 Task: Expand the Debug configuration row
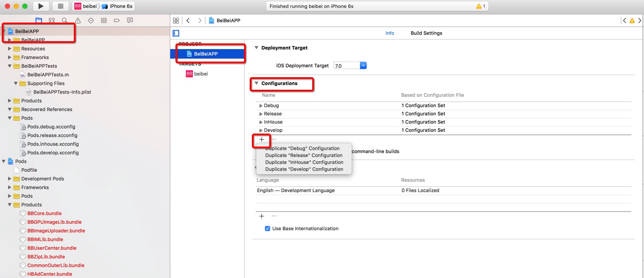click(x=261, y=105)
